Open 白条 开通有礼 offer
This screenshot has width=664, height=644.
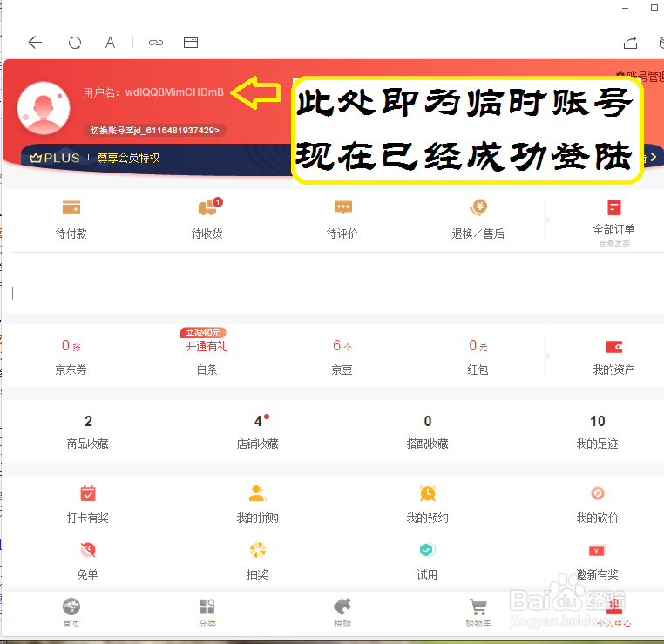207,346
